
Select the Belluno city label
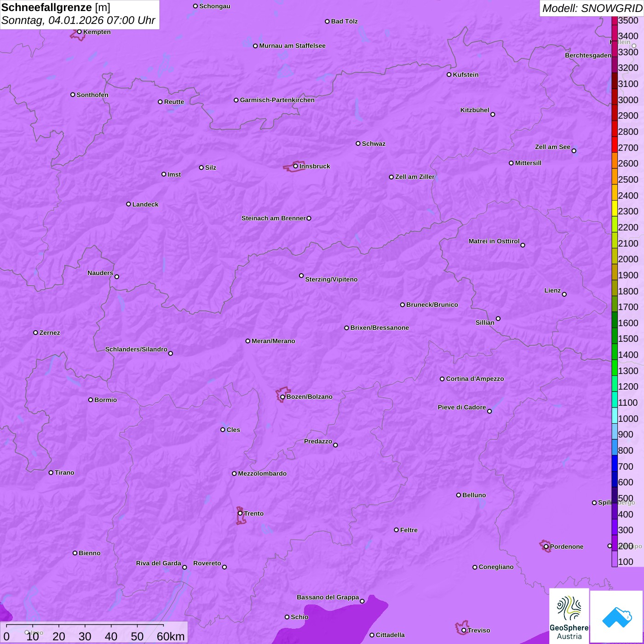[474, 495]
